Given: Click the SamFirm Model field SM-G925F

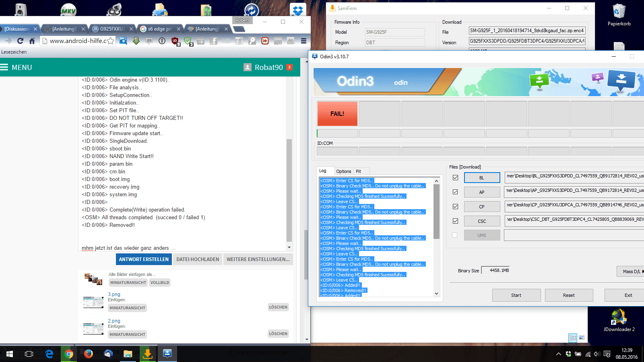Looking at the screenshot, I should (395, 32).
